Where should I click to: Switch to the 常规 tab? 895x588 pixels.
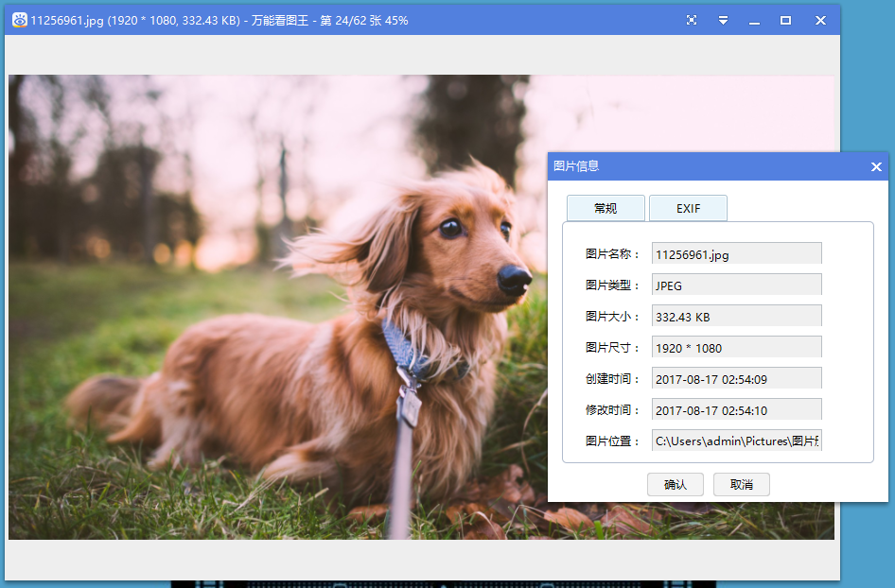tap(605, 208)
